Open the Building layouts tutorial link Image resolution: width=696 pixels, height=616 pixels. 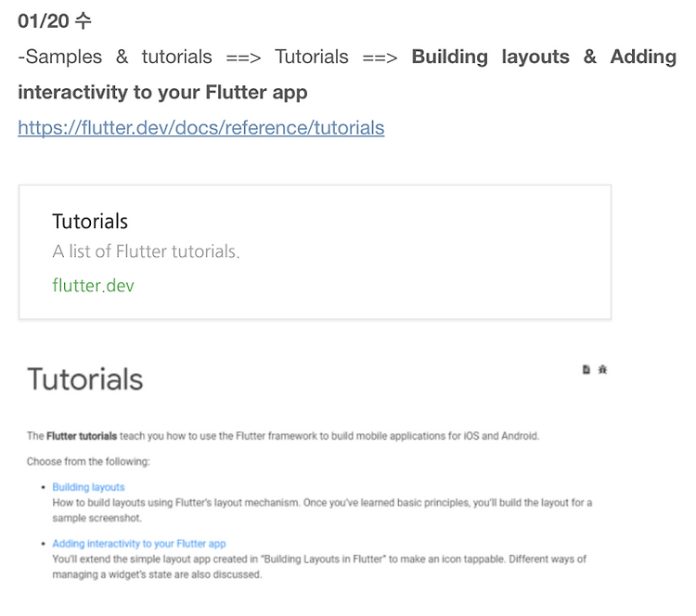tap(88, 487)
